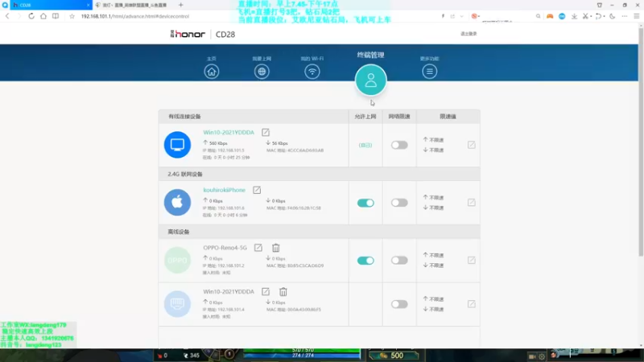Open the Home page nav icon
Viewport: 644px width, 362px height.
pyautogui.click(x=212, y=72)
